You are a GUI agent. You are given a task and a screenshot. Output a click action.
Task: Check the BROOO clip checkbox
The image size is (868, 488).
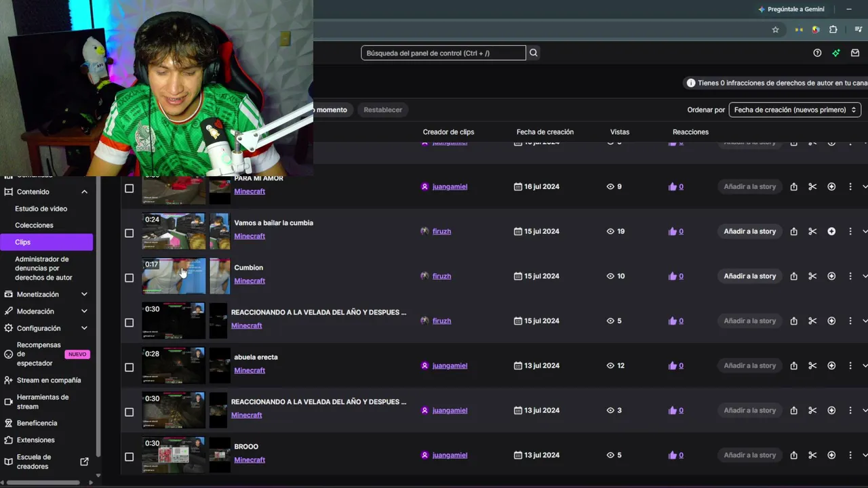click(x=129, y=457)
